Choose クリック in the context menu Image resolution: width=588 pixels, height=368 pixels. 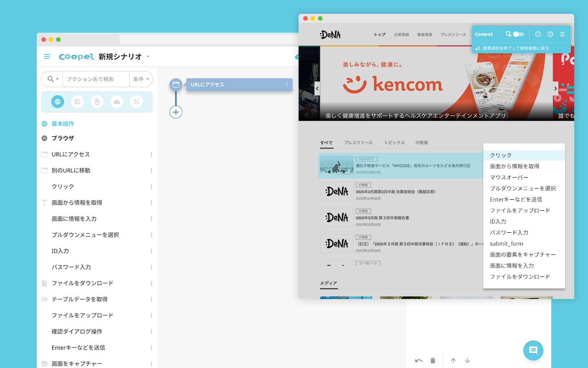pos(524,155)
